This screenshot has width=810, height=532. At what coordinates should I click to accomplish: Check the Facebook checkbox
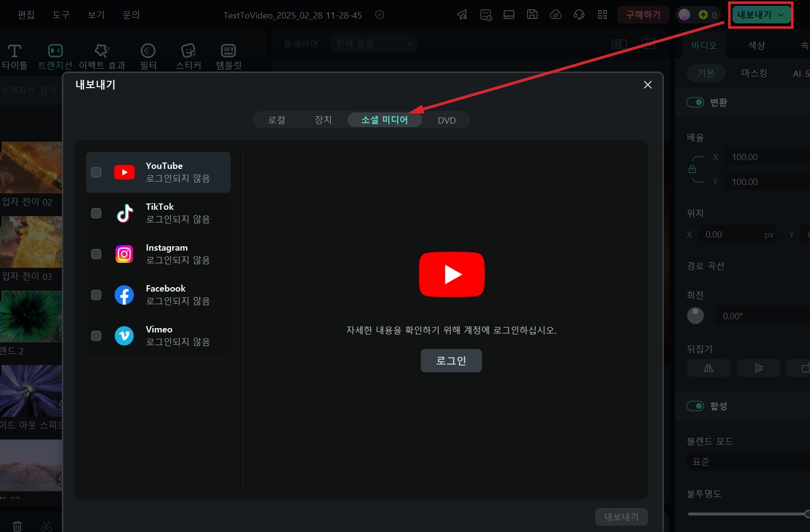tap(96, 295)
